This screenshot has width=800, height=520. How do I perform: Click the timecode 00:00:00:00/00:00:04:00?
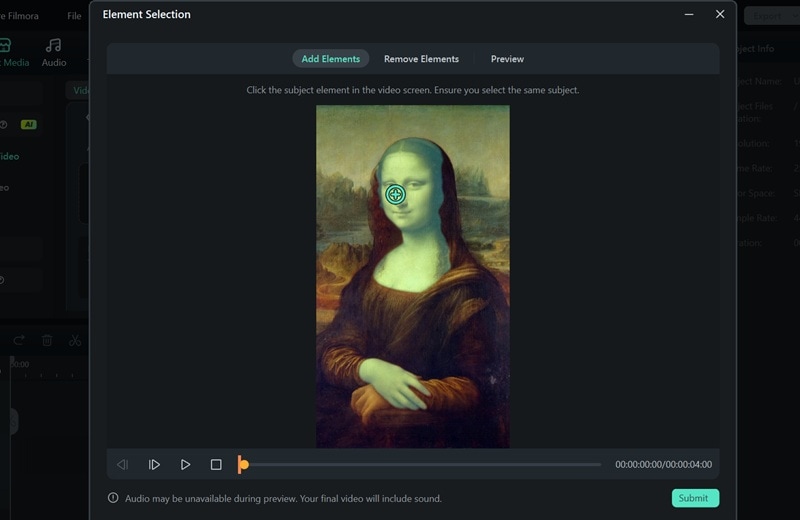pos(663,464)
